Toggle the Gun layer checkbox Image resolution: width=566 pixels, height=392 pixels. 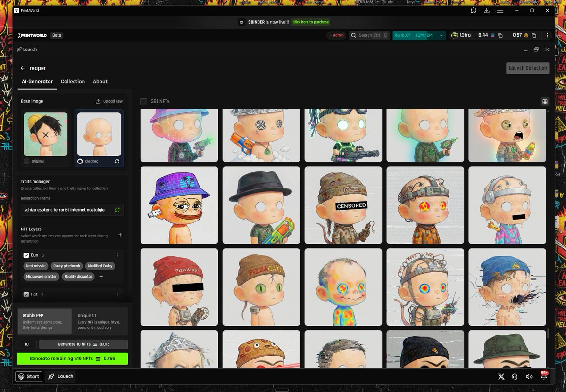26,255
